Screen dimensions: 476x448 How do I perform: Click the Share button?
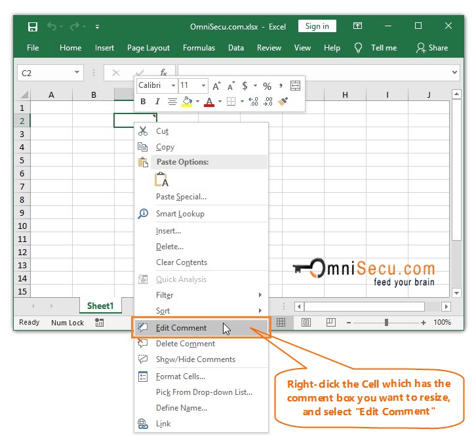click(x=432, y=48)
